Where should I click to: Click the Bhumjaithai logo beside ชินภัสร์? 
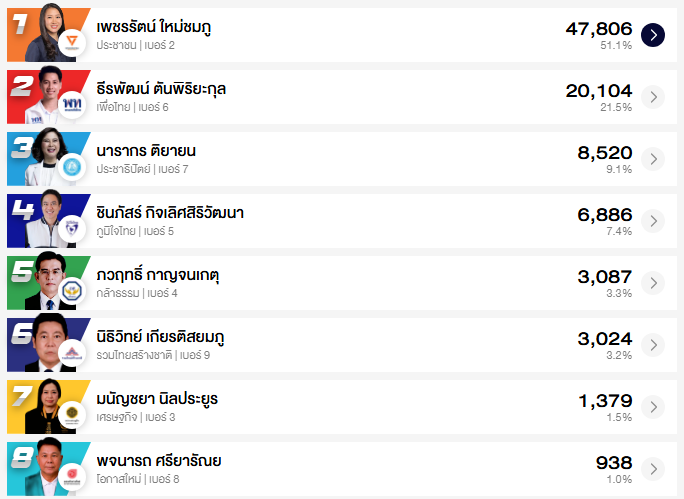pos(72,229)
